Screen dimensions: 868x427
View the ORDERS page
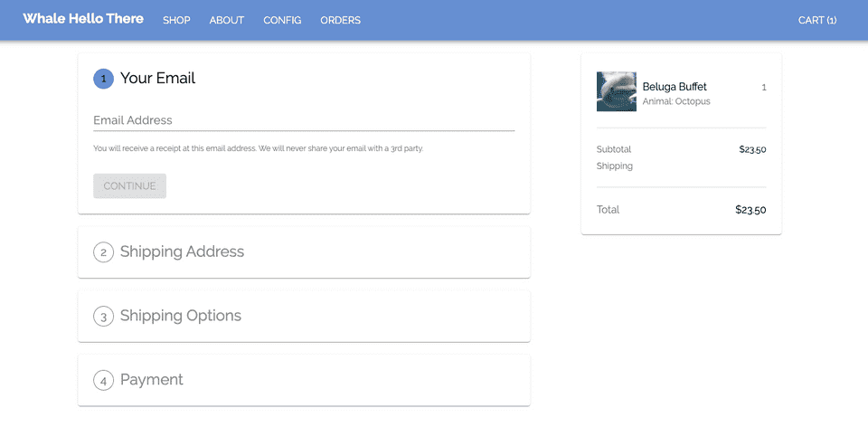coord(341,20)
